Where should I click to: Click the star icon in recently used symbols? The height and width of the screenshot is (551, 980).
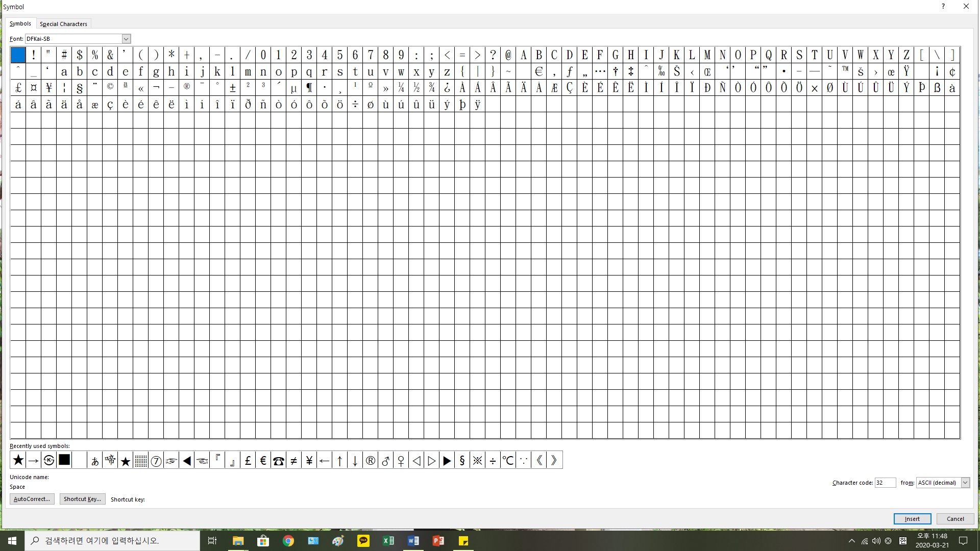pyautogui.click(x=18, y=460)
